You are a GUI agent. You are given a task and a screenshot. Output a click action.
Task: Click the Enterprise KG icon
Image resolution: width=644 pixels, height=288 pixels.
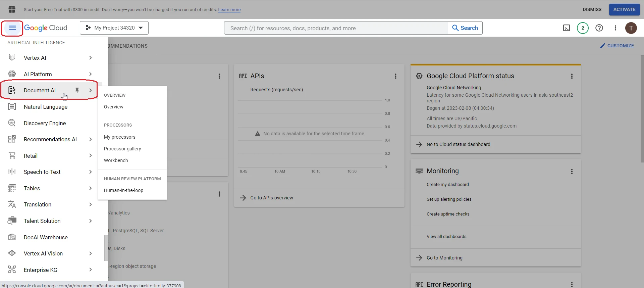point(12,270)
